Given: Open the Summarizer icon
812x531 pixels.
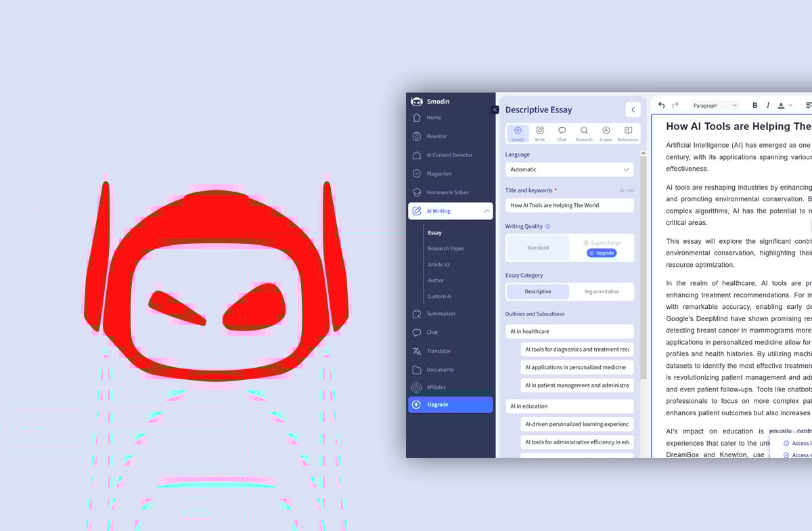Looking at the screenshot, I should coord(417,314).
